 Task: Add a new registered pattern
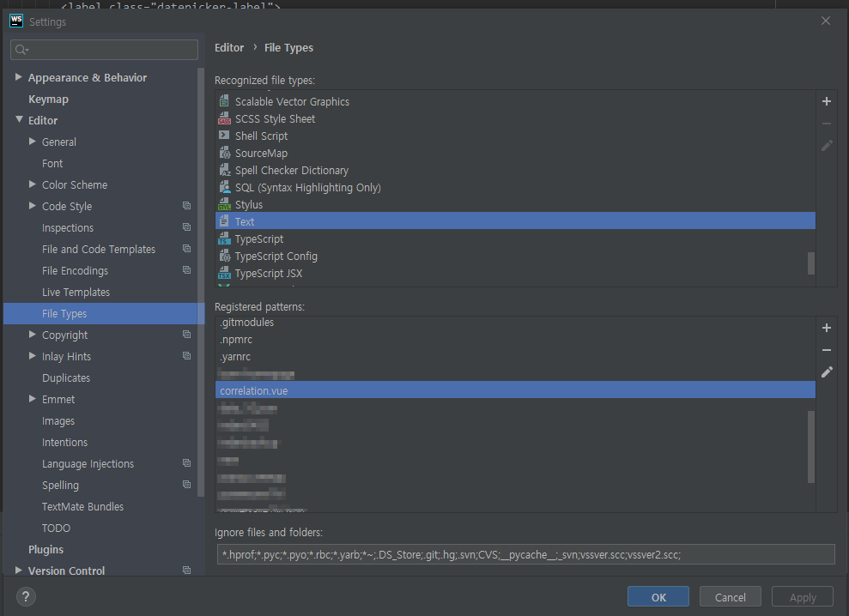coord(827,328)
